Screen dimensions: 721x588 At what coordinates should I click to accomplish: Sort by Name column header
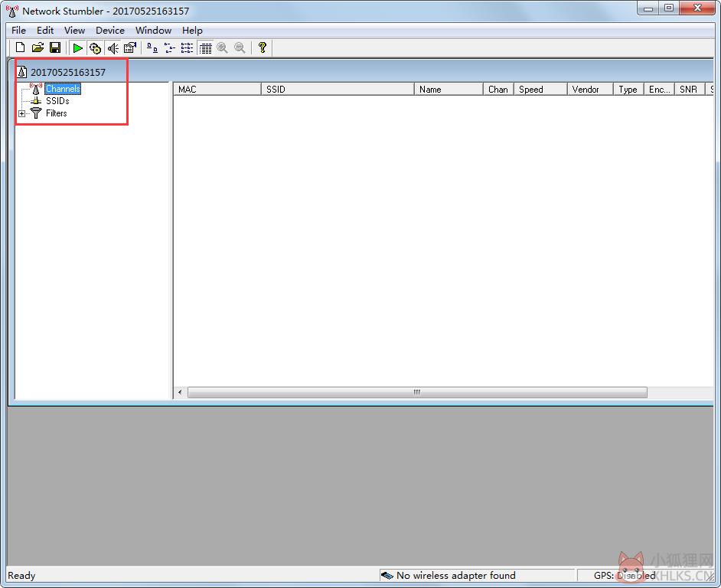[449, 90]
